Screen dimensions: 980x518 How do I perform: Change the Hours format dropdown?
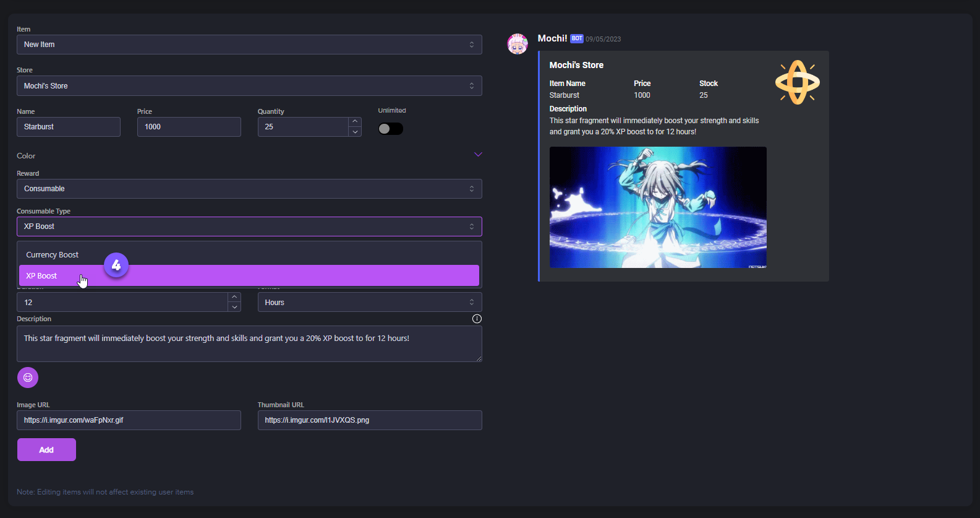click(x=369, y=303)
